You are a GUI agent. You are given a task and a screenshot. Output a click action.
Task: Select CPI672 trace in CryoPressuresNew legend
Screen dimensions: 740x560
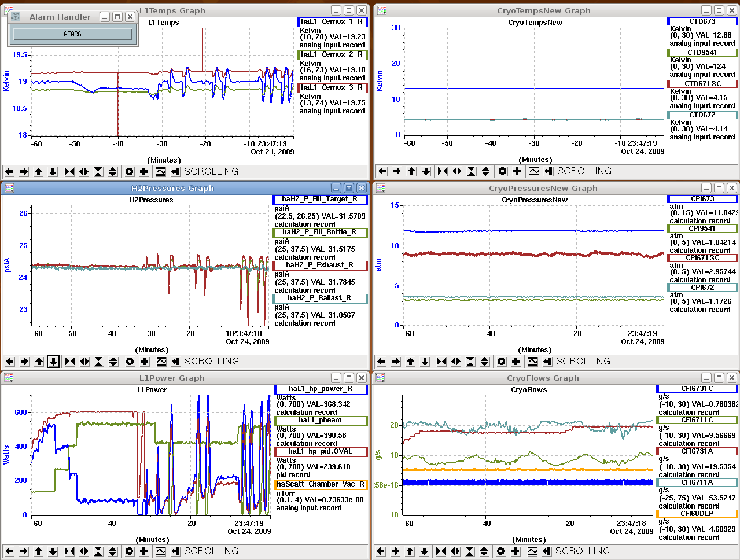click(x=702, y=288)
